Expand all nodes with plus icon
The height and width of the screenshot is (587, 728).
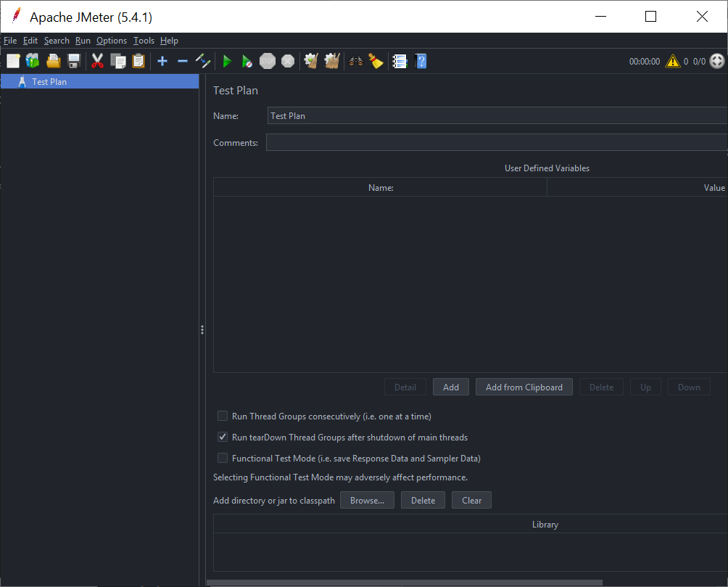pyautogui.click(x=162, y=61)
